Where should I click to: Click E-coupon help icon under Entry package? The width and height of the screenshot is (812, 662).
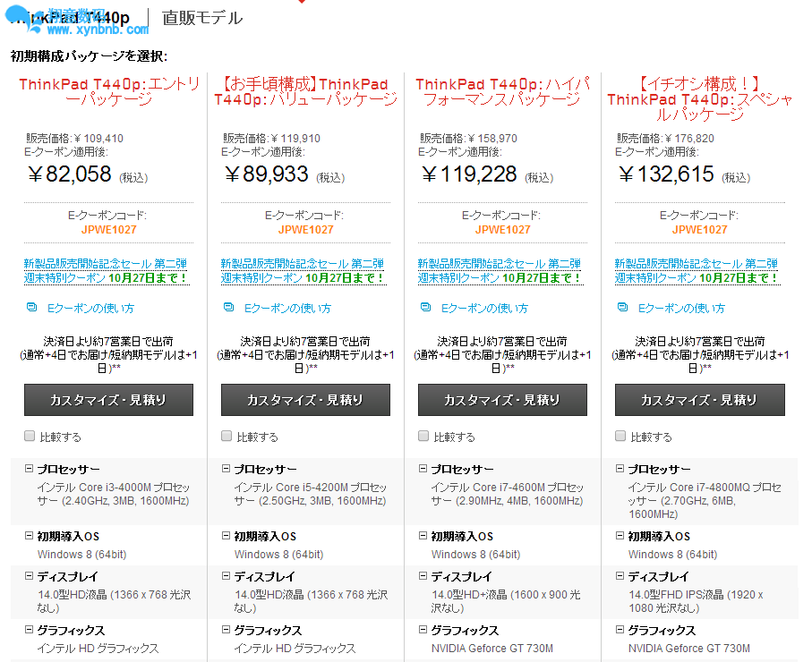pyautogui.click(x=31, y=308)
